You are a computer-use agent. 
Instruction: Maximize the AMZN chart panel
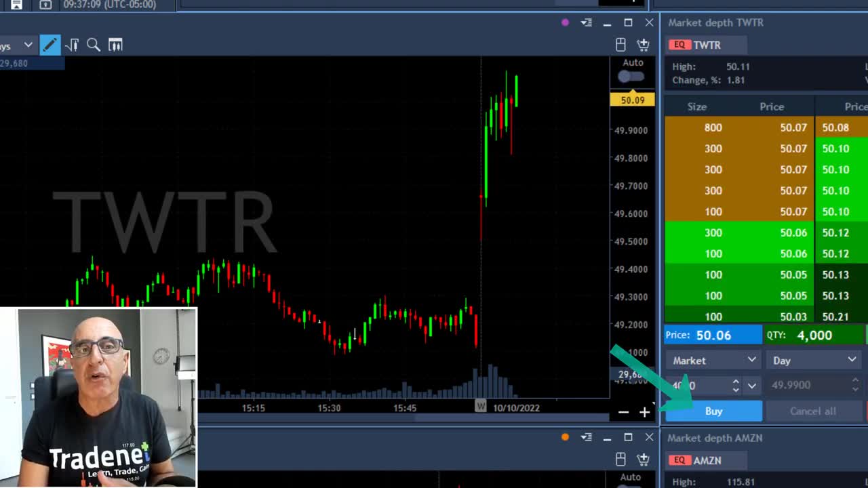pyautogui.click(x=628, y=437)
